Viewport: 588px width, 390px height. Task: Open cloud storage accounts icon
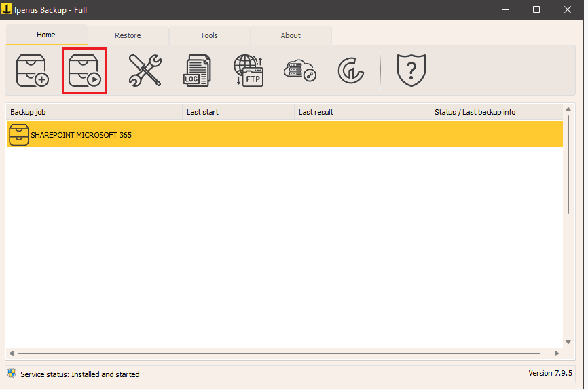click(x=300, y=71)
